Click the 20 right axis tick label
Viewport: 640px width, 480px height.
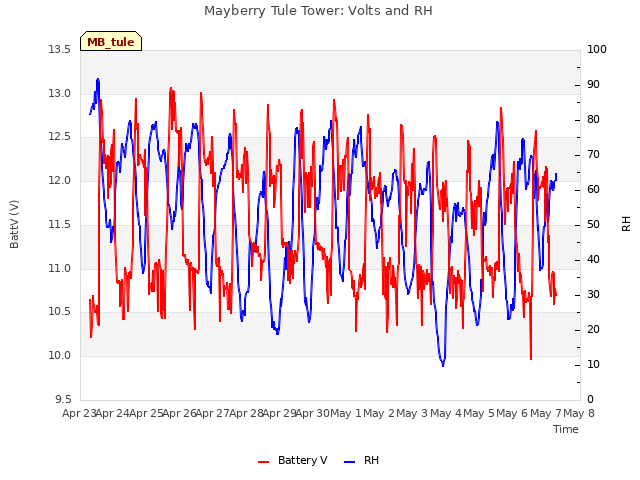click(x=593, y=330)
